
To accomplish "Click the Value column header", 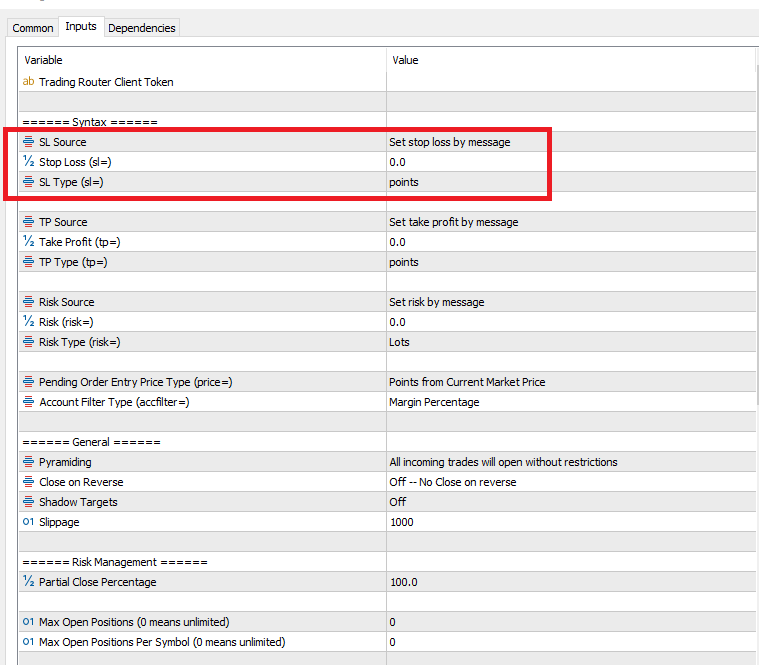I will (x=571, y=60).
